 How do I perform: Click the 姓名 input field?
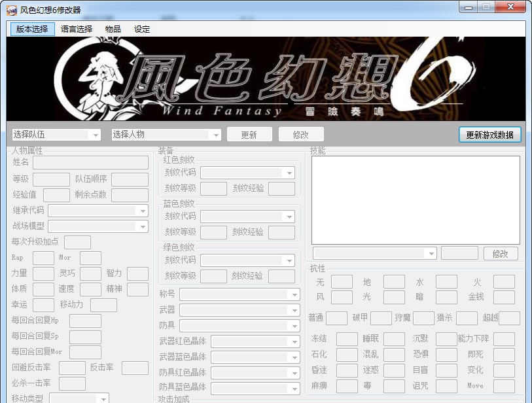point(90,162)
